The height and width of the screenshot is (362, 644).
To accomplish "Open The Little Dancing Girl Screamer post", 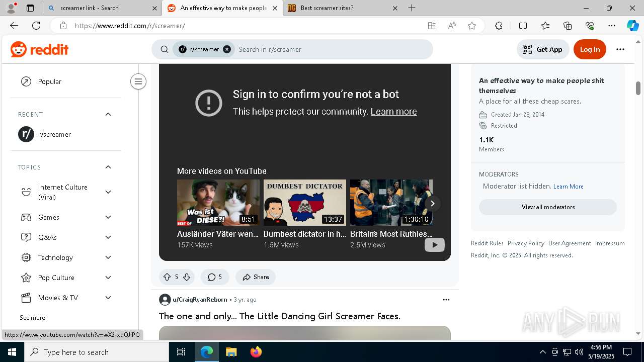I will [280, 316].
